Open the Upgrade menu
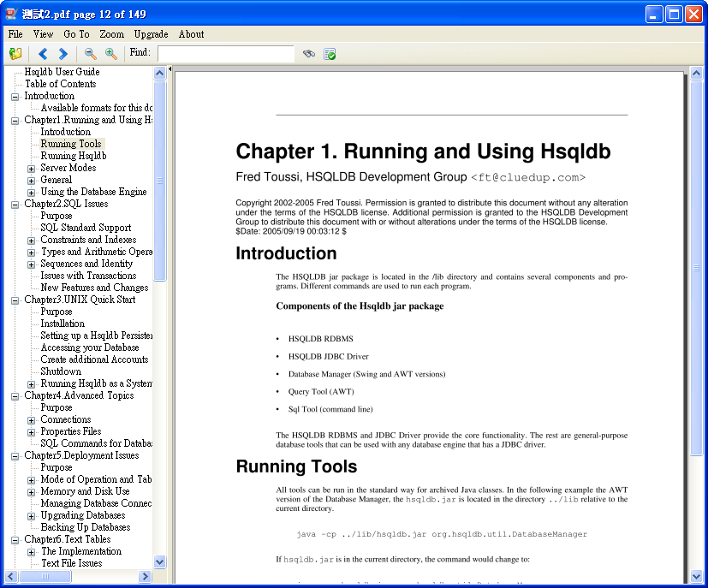The image size is (708, 588). click(151, 34)
